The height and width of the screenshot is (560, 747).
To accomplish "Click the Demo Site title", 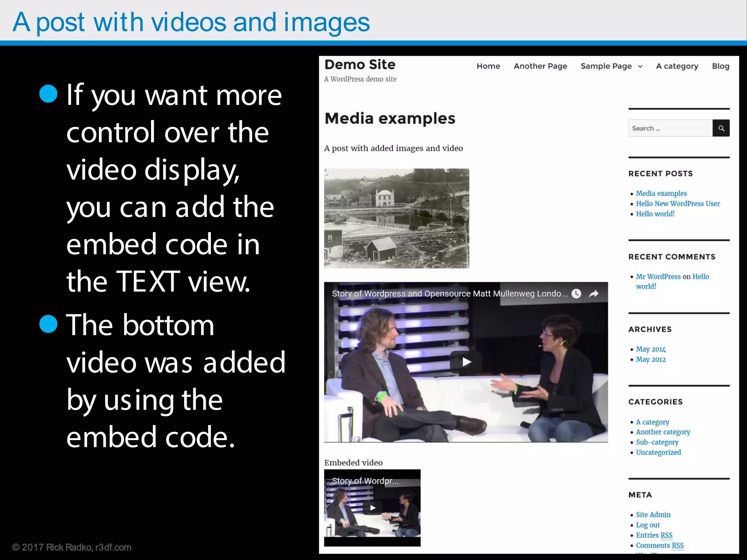I will click(x=360, y=65).
